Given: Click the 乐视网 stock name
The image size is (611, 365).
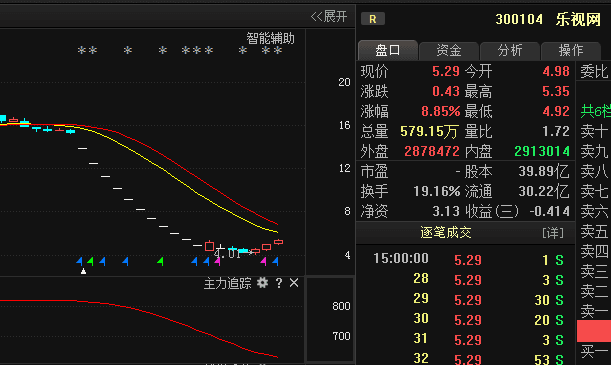Looking at the screenshot, I should point(578,19).
